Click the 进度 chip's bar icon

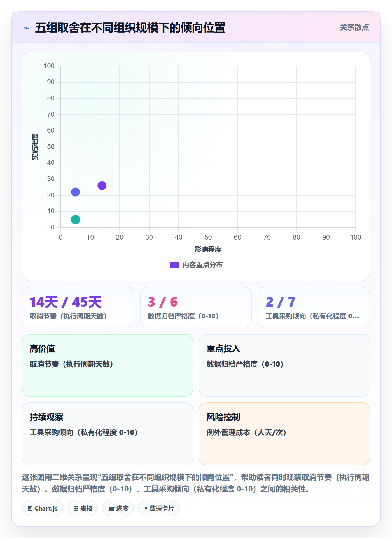(x=111, y=509)
